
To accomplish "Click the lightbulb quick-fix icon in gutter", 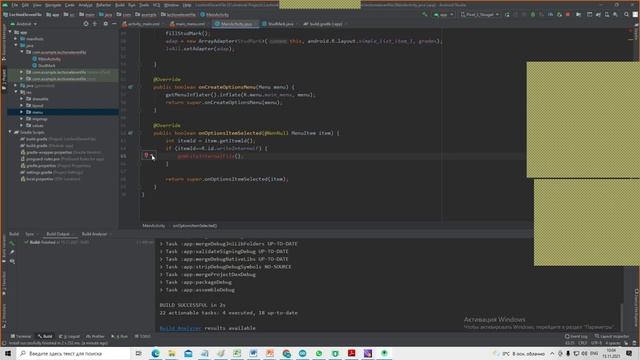I will (146, 156).
